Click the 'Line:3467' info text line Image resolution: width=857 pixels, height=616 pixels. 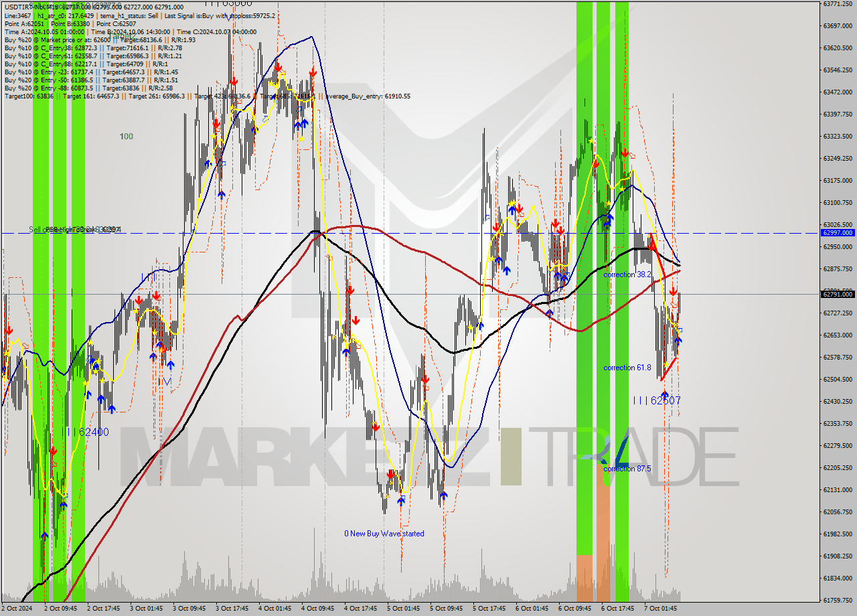click(x=139, y=15)
